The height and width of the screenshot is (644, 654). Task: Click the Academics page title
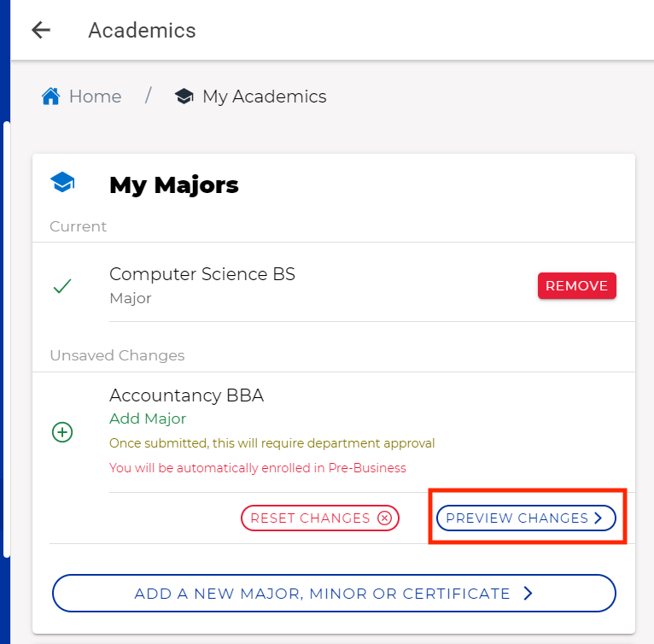point(142,31)
